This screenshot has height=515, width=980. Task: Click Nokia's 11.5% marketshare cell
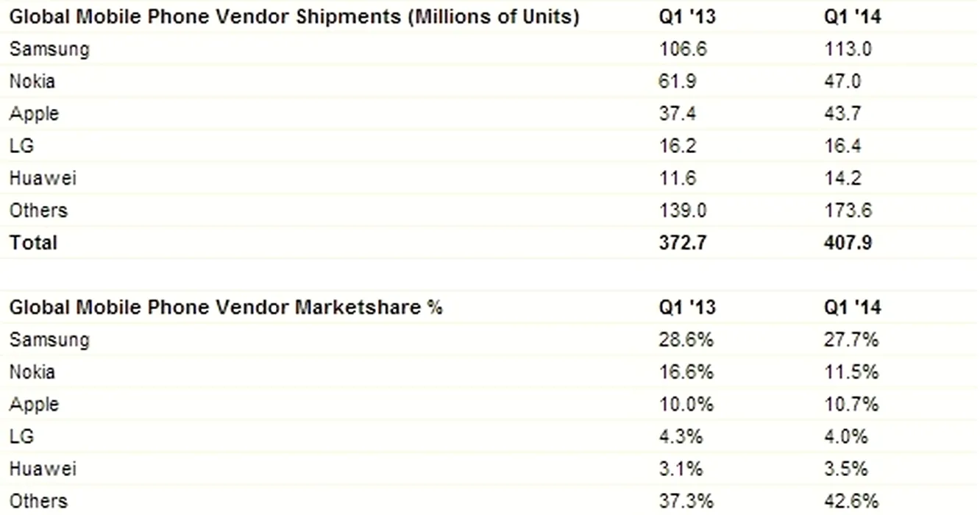tap(851, 372)
